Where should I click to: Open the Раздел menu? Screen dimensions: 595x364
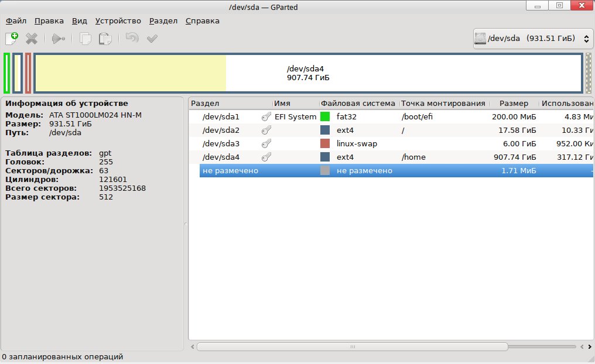[163, 21]
